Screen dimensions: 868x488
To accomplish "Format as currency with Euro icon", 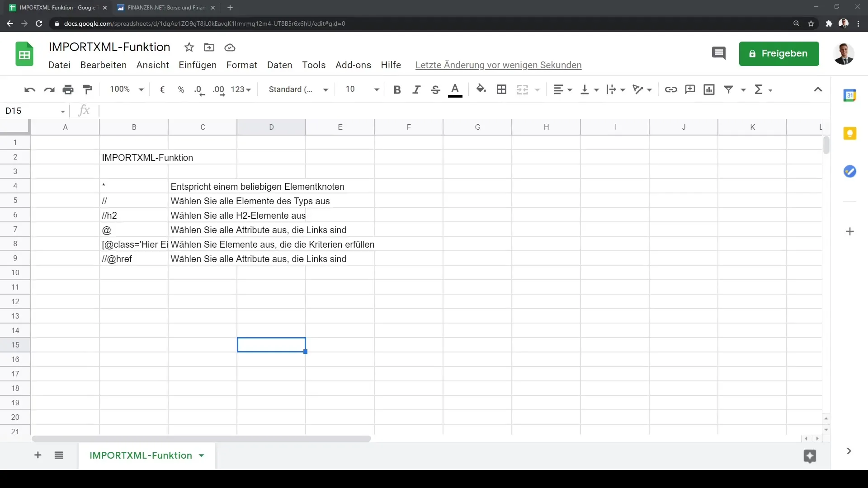I will coord(162,89).
